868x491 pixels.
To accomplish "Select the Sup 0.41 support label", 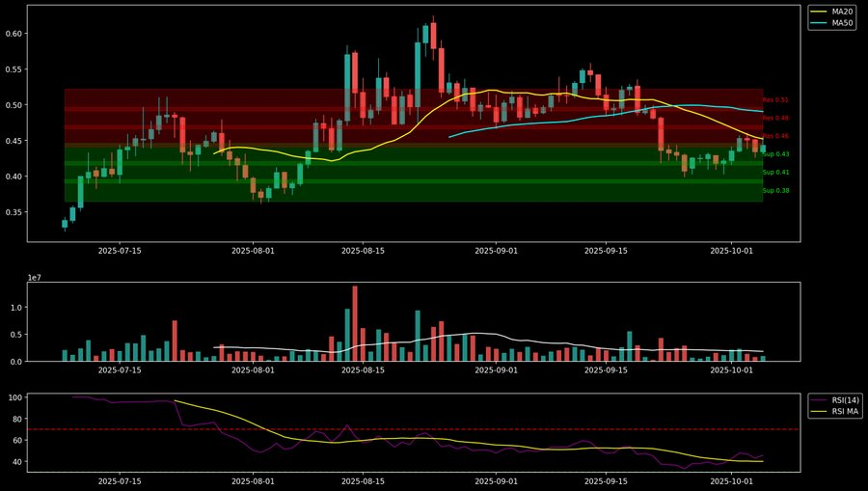I will (775, 172).
